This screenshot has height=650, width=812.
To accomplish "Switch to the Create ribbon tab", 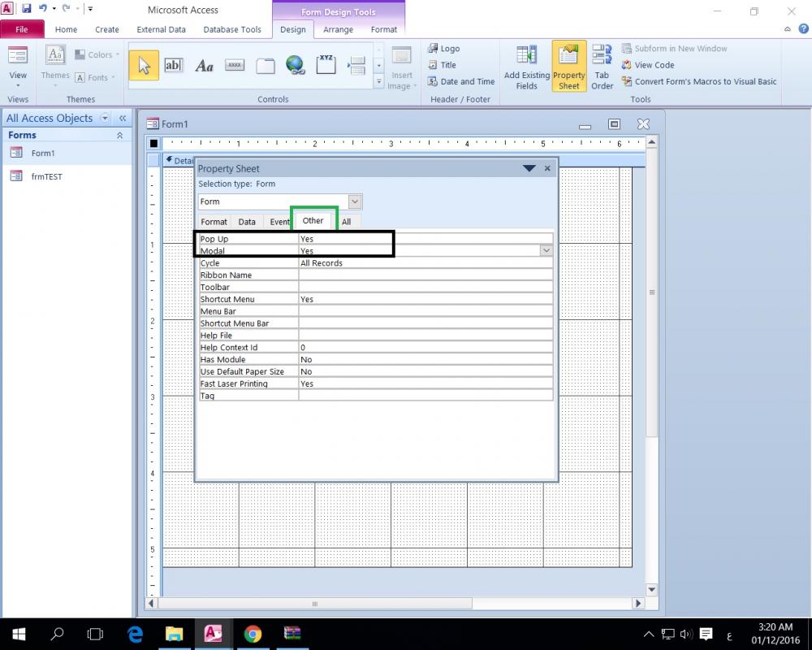I will click(x=107, y=29).
